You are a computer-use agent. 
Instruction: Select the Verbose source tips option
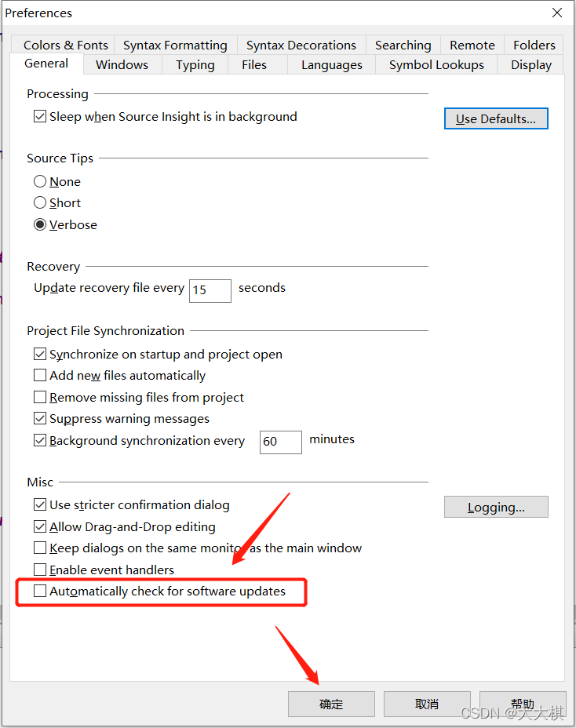click(40, 224)
